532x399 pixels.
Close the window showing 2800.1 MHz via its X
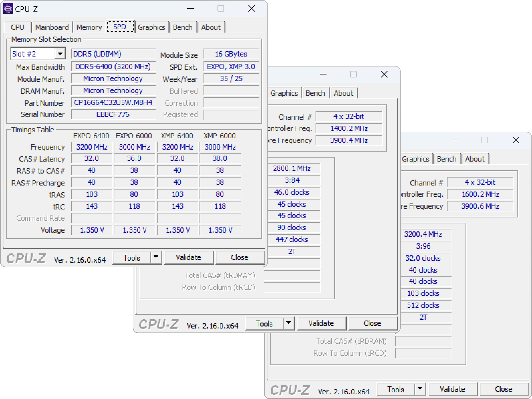tap(384, 74)
